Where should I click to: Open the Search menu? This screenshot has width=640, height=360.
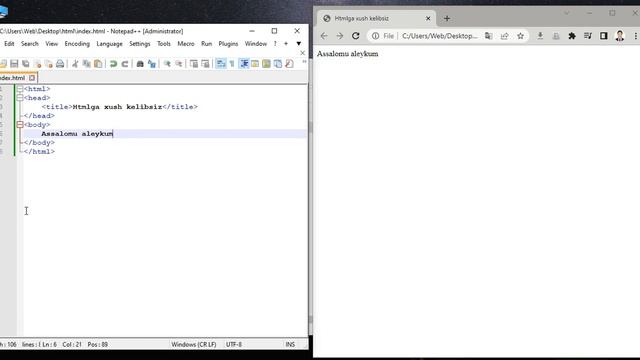coord(29,44)
